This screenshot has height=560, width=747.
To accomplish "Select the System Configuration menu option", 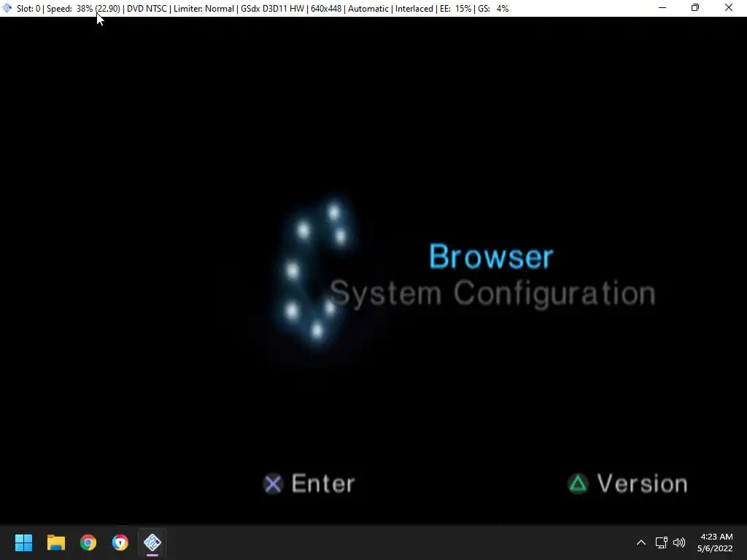I will 492,293.
